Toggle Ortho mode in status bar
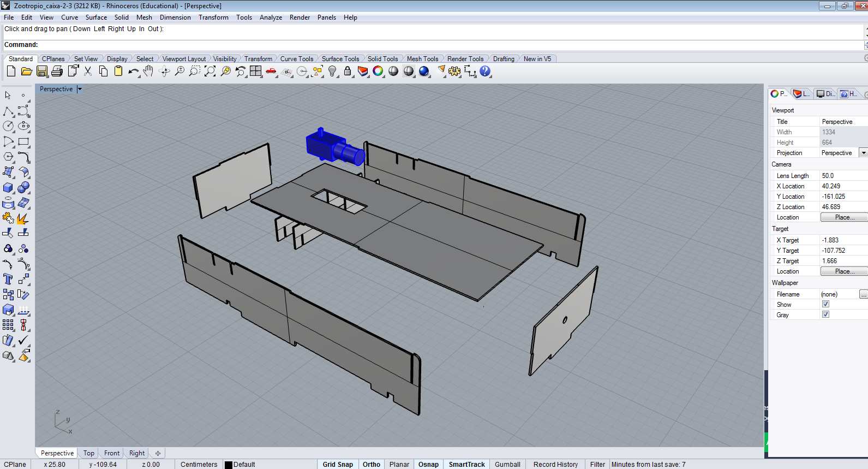868x469 pixels. coord(372,464)
